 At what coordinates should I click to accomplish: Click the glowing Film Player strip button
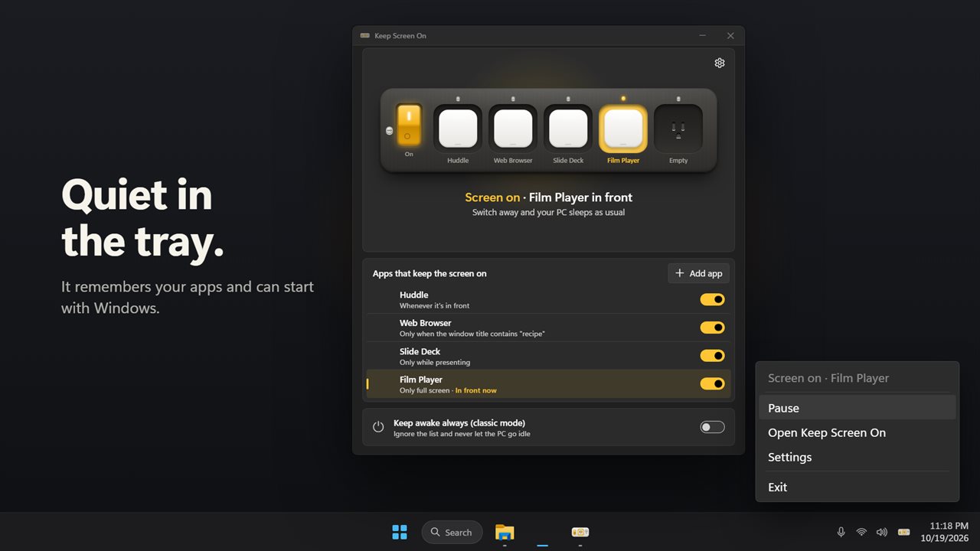(x=623, y=129)
